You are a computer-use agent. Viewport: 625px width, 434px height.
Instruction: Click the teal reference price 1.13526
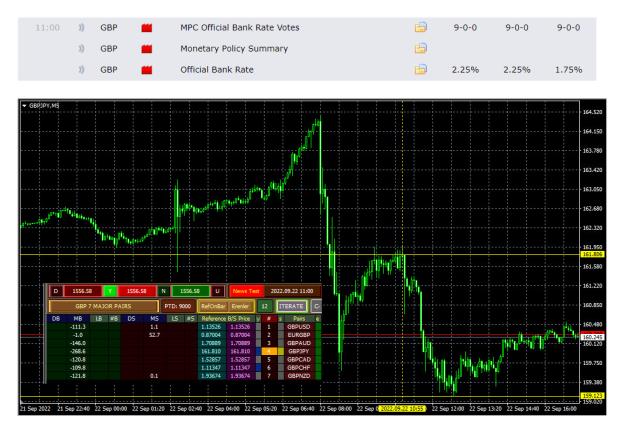click(211, 327)
